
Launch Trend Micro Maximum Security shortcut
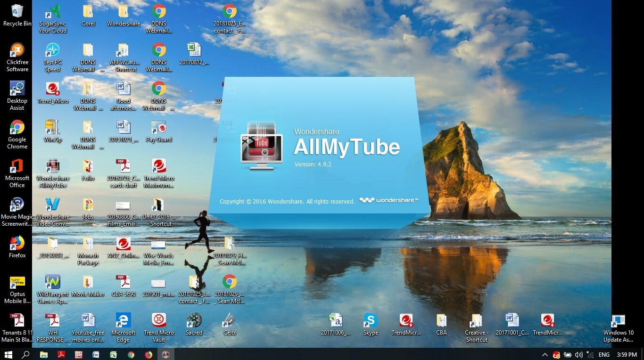pos(159,173)
